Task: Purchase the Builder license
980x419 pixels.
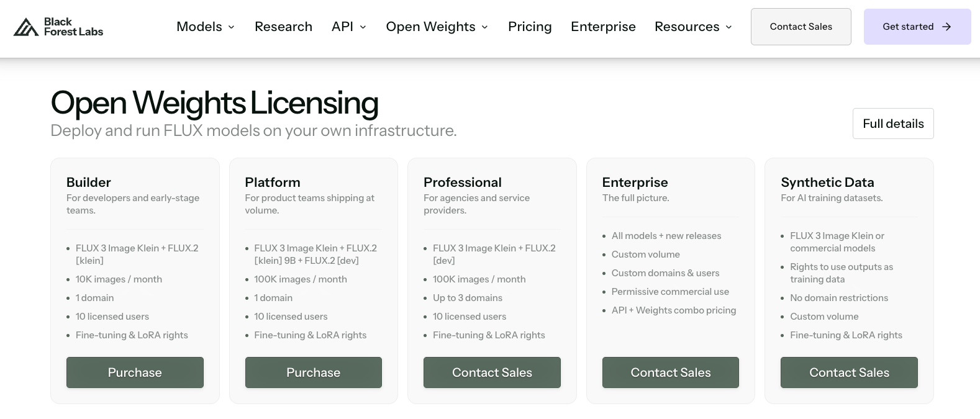Action: (135, 372)
